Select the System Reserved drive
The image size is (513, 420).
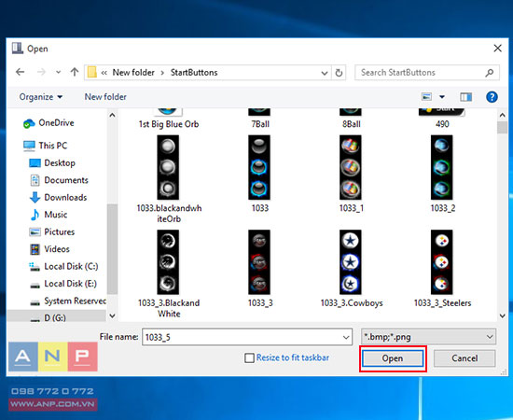click(x=68, y=301)
